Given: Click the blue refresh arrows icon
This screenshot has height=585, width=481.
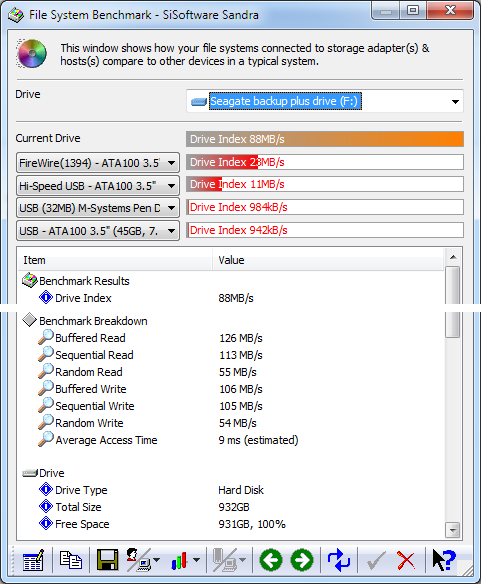Looking at the screenshot, I should tap(339, 560).
